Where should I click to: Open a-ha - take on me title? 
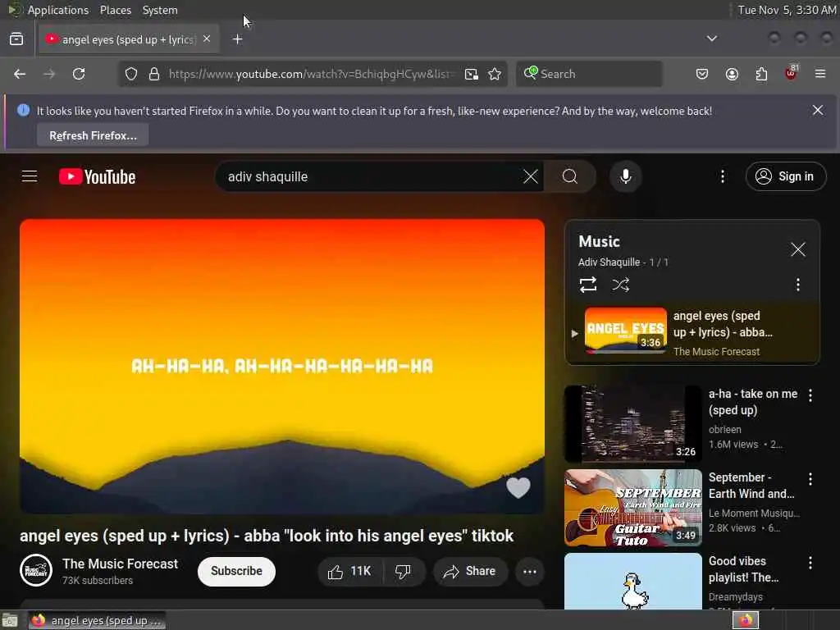coord(753,402)
